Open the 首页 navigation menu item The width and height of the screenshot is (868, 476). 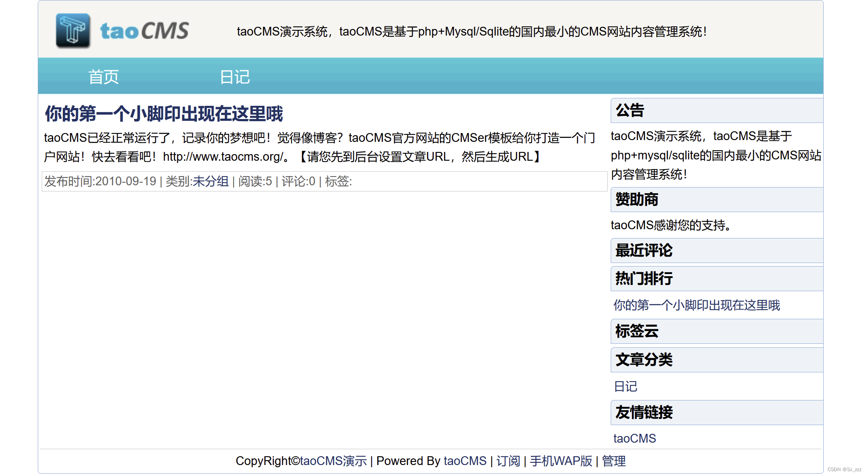[x=104, y=77]
